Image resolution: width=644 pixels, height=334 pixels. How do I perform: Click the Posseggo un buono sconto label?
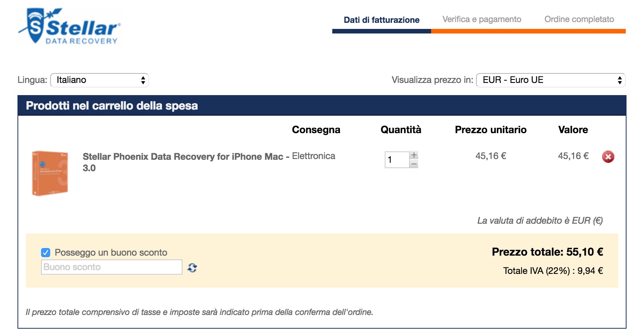(111, 253)
